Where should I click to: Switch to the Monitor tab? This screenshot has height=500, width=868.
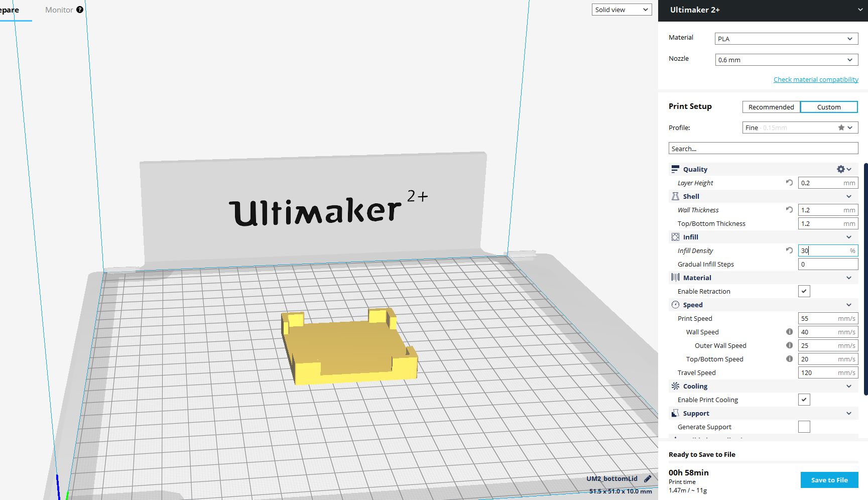(x=59, y=10)
